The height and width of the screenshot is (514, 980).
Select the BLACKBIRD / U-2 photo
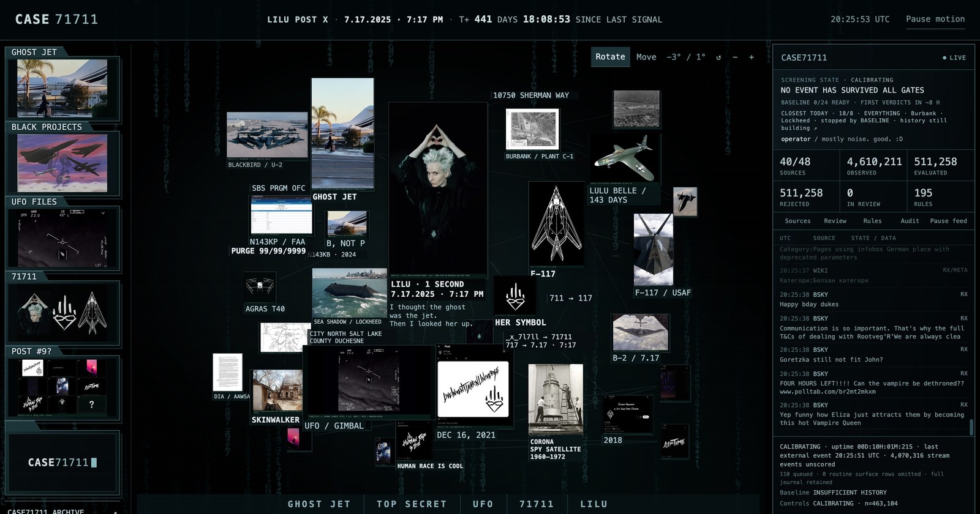click(x=267, y=135)
